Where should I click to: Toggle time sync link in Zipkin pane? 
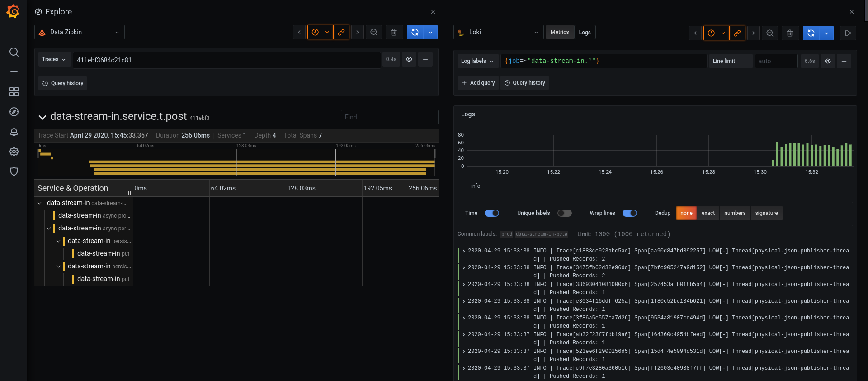[341, 32]
